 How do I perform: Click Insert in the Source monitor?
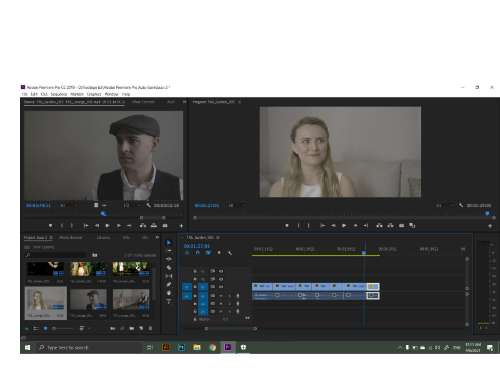[143, 226]
